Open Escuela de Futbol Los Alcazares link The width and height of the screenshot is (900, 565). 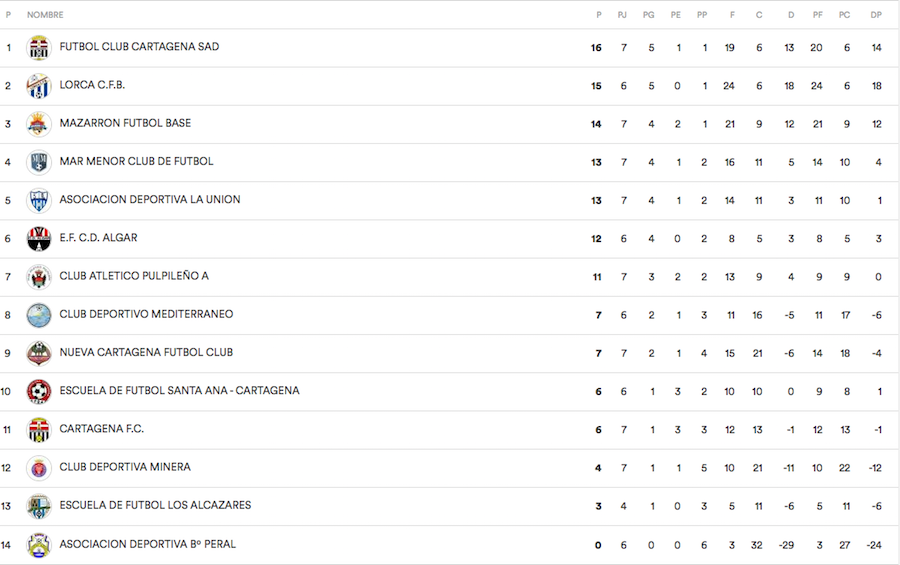[155, 505]
